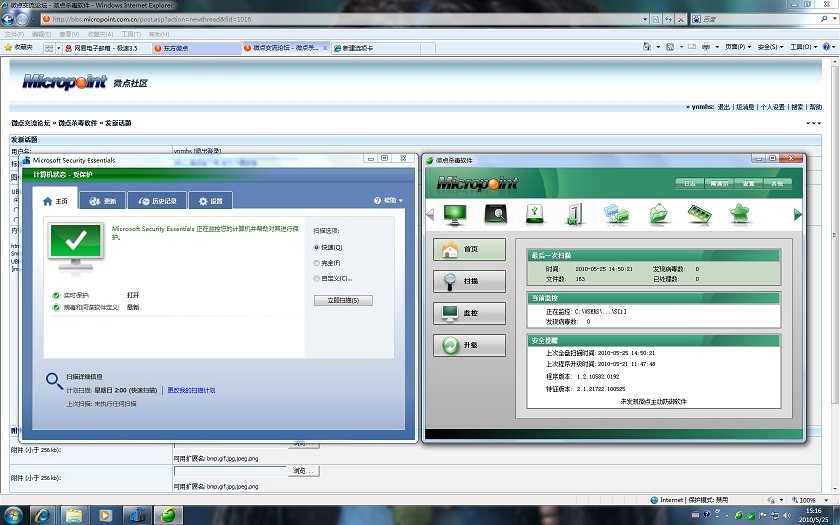Open the 文件(F) menu
Image resolution: width=840 pixels, height=525 pixels.
click(14, 34)
